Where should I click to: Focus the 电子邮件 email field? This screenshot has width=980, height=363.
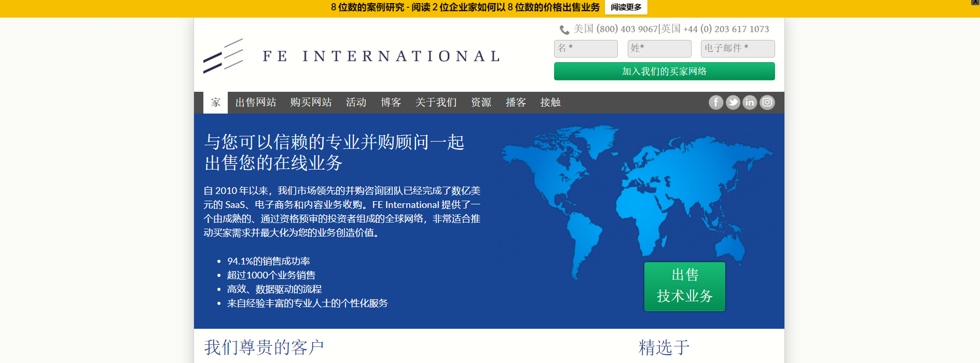pyautogui.click(x=738, y=48)
